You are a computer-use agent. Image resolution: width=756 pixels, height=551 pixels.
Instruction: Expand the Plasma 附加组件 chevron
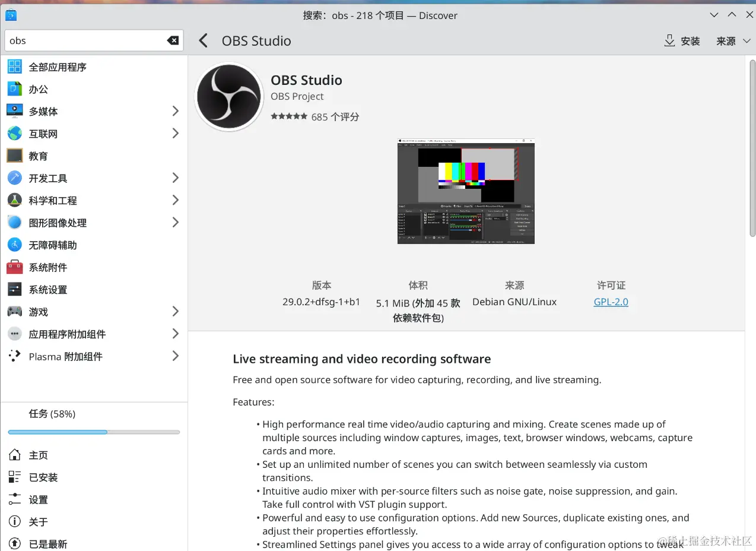pos(175,356)
